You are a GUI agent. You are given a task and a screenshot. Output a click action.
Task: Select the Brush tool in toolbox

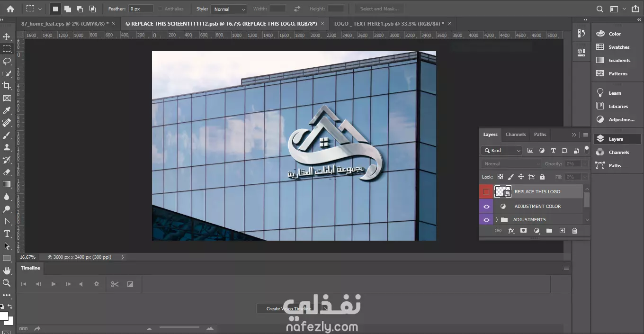pyautogui.click(x=7, y=135)
